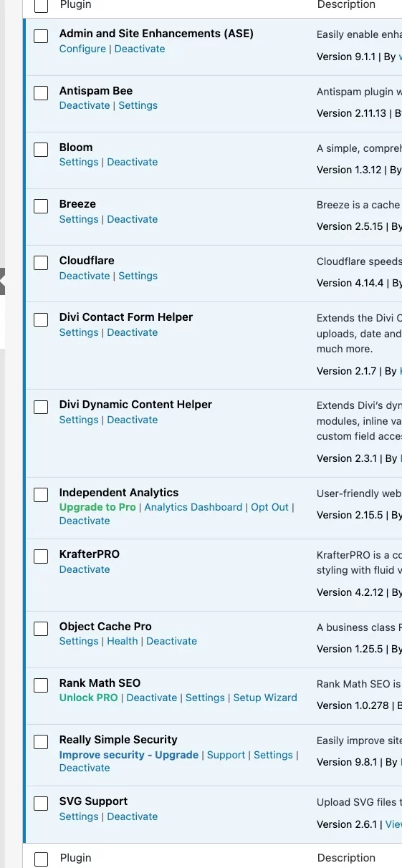The image size is (402, 868).
Task: Deactivate the SVG Support plugin
Action: (x=133, y=816)
